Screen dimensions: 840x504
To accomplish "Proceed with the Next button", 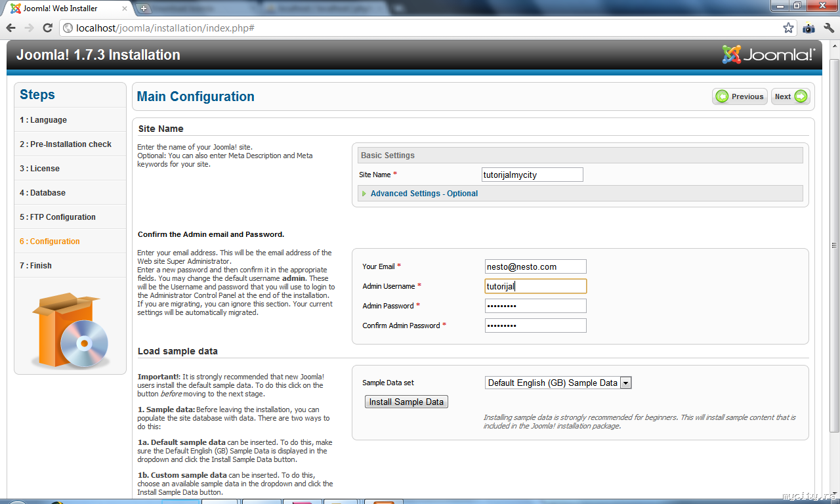I will 790,96.
